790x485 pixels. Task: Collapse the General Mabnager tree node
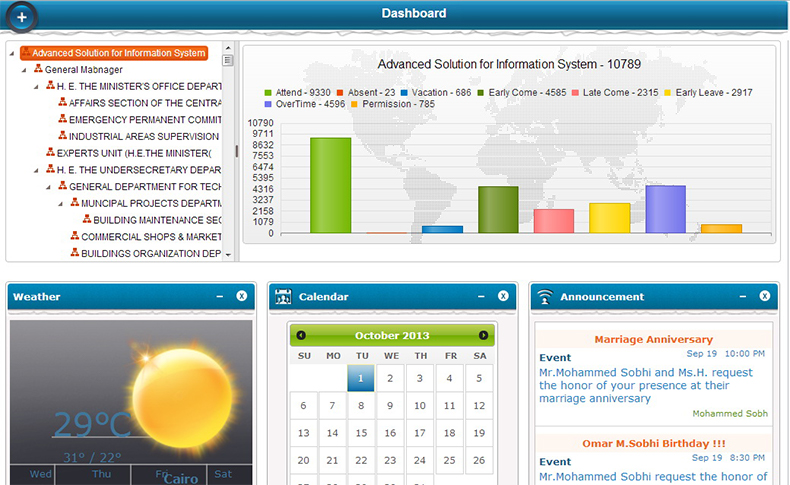[24, 70]
